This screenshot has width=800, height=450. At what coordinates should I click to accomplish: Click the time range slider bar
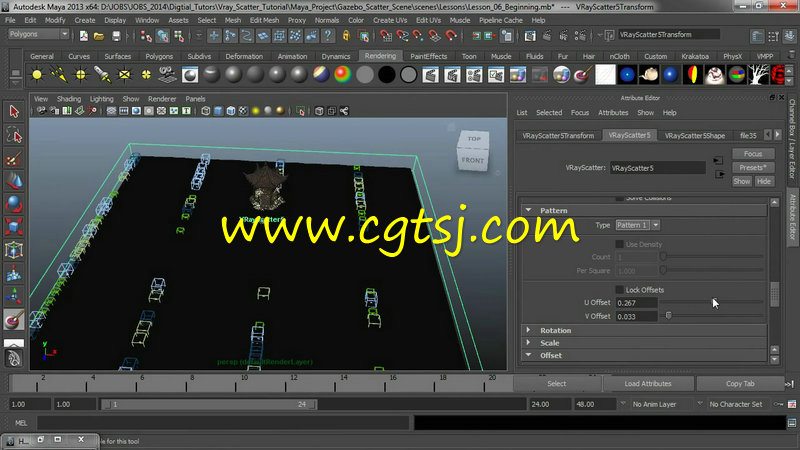click(x=209, y=404)
